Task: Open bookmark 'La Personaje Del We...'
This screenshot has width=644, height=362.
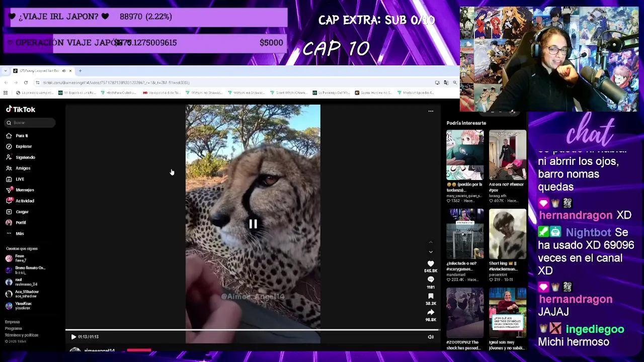Action: pos(331,93)
